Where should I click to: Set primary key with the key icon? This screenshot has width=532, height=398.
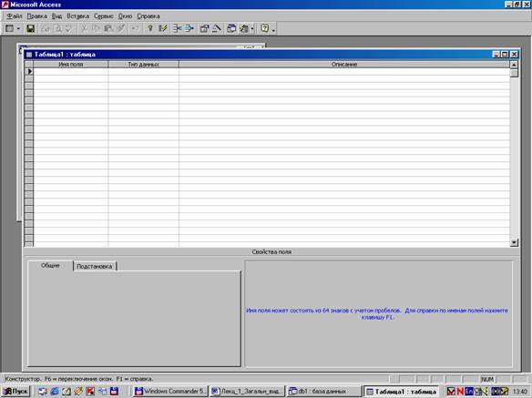[x=150, y=28]
